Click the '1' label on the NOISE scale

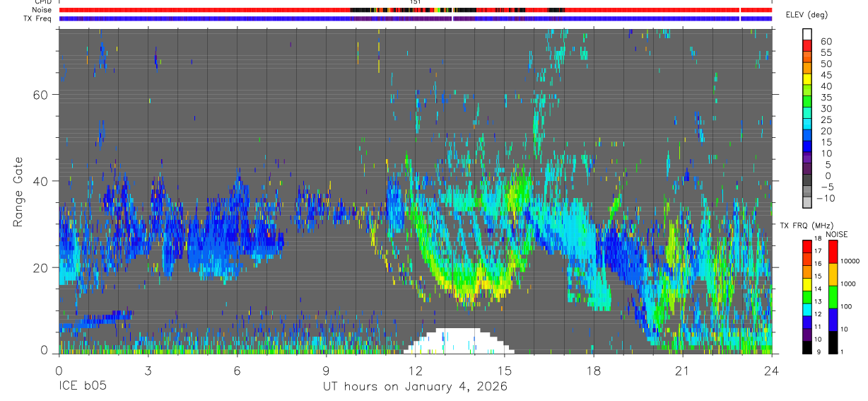pyautogui.click(x=842, y=351)
